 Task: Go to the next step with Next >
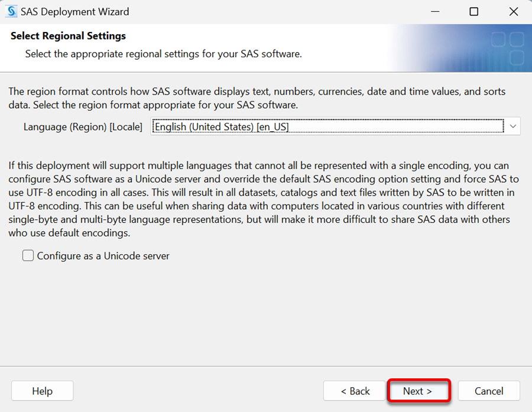click(419, 391)
